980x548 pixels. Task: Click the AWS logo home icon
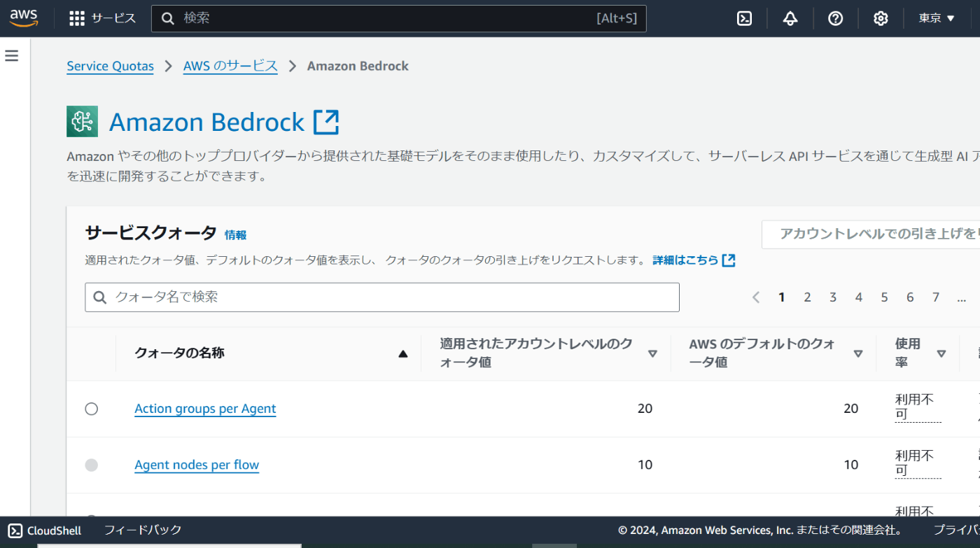[24, 18]
